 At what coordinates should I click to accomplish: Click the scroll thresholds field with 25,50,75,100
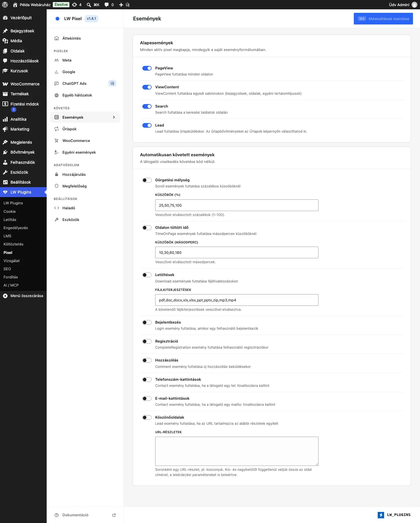[x=237, y=205]
